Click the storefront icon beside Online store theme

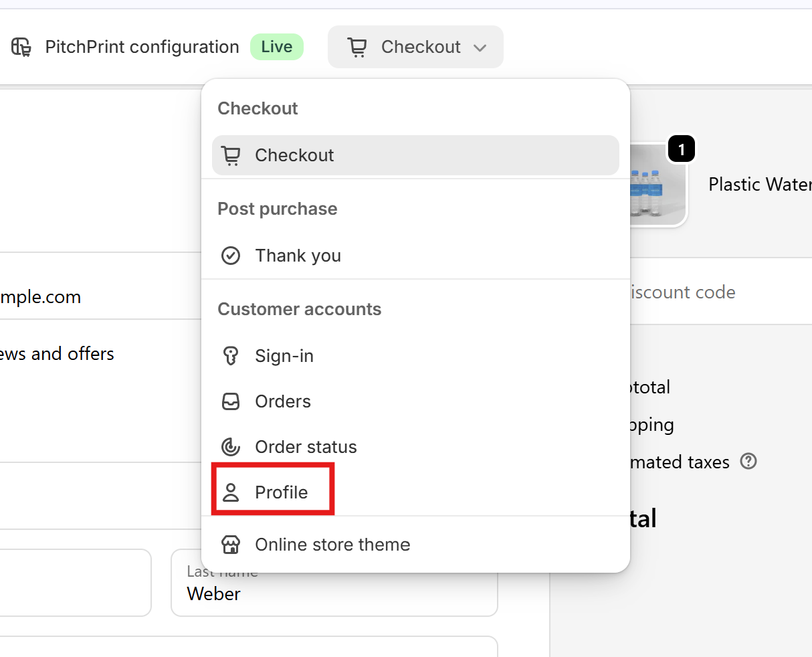(231, 545)
